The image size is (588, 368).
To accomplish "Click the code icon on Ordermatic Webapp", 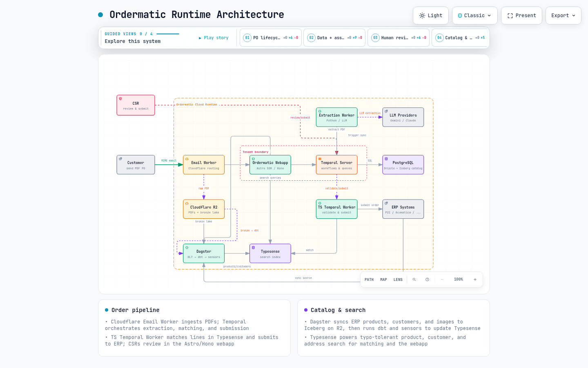I will tap(253, 159).
